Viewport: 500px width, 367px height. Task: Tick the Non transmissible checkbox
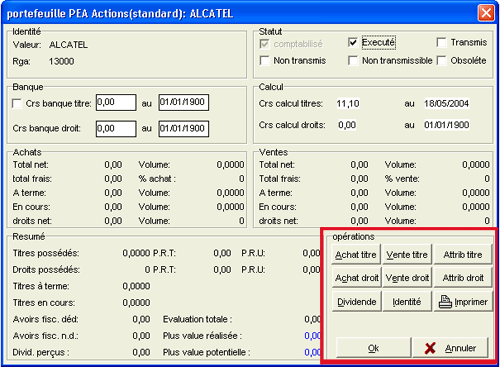click(x=353, y=61)
